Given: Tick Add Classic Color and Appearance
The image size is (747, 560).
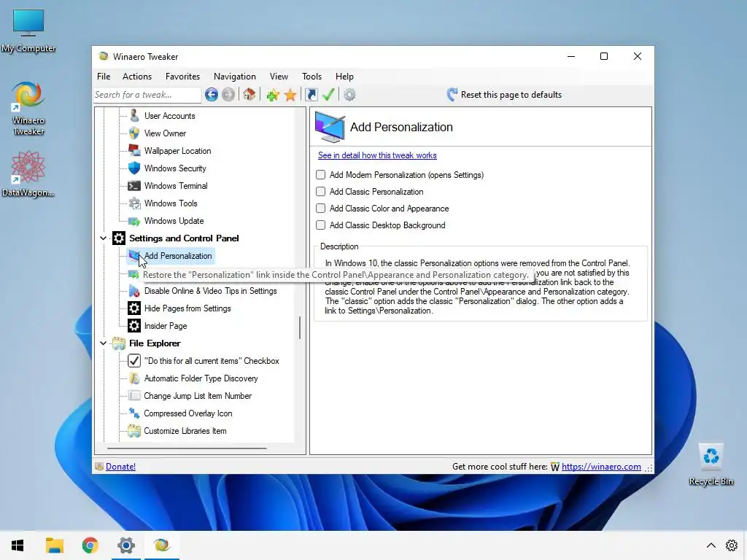Looking at the screenshot, I should click(x=321, y=208).
